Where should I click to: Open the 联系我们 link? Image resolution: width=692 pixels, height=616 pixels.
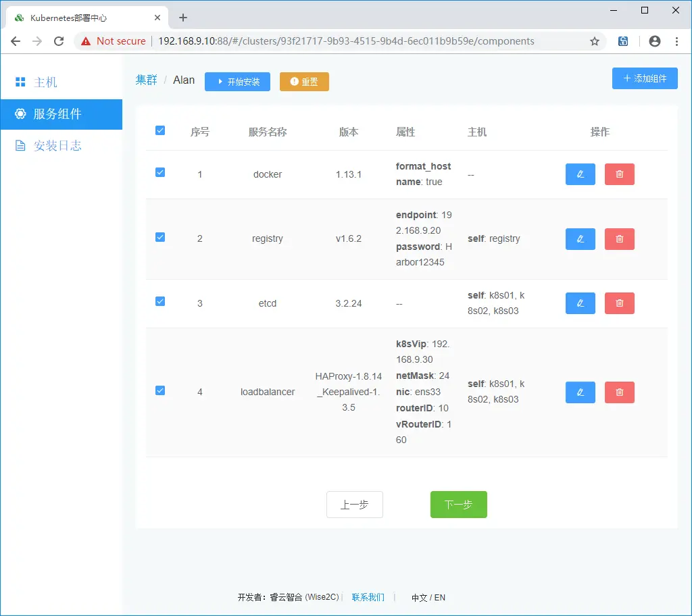pos(368,597)
